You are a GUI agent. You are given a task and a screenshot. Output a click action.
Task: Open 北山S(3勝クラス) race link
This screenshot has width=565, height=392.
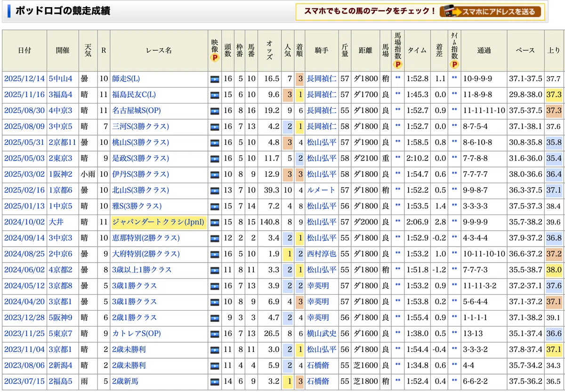click(x=140, y=191)
